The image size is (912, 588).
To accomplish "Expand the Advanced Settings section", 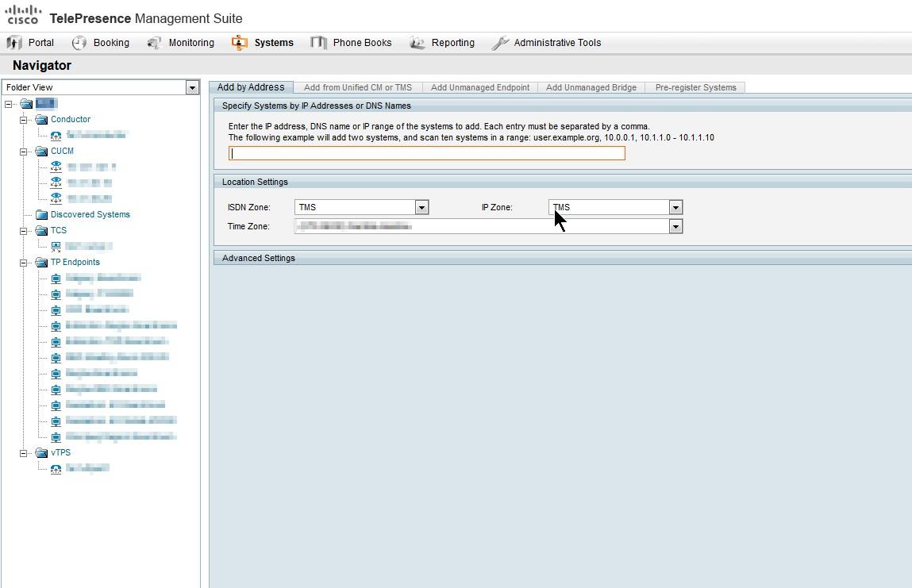I will (563, 258).
